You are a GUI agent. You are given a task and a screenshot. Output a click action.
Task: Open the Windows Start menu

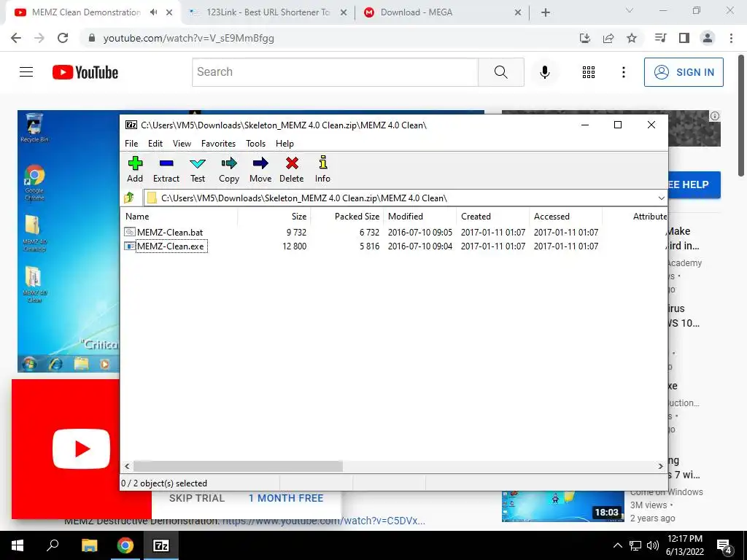click(x=18, y=545)
